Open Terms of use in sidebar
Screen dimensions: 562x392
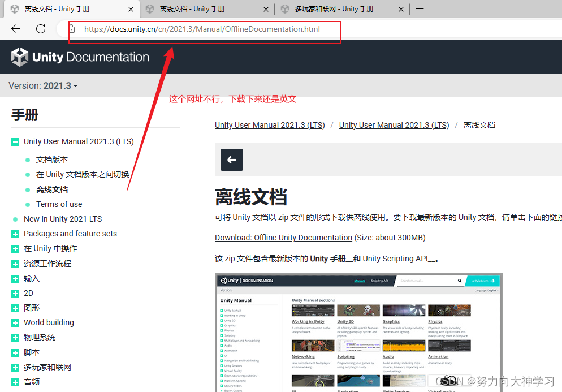[59, 204]
